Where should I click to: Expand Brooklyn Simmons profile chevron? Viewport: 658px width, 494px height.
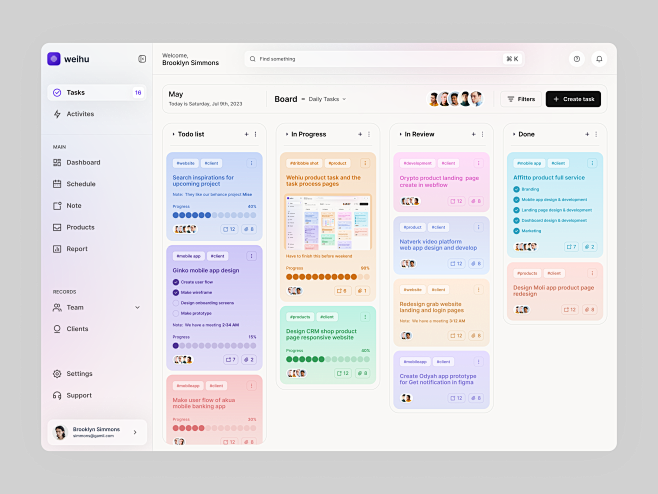(135, 432)
